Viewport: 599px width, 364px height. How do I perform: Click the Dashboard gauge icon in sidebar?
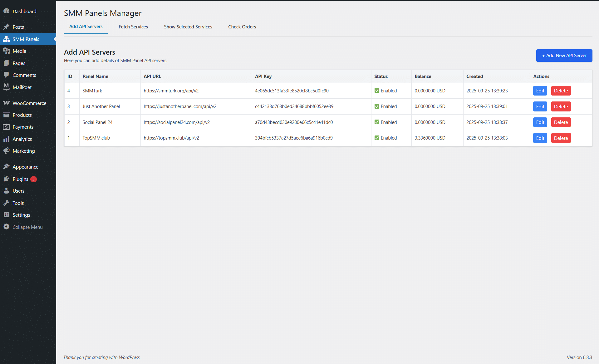pyautogui.click(x=6, y=11)
